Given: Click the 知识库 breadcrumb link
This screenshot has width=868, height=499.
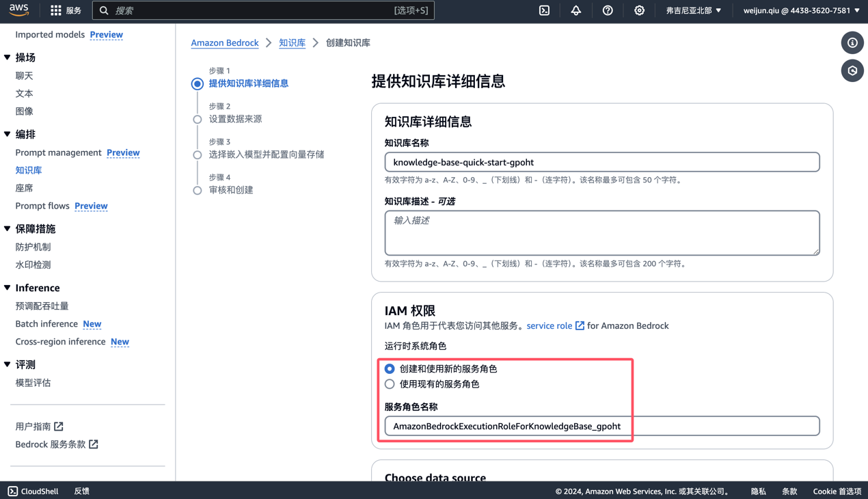Looking at the screenshot, I should 292,42.
